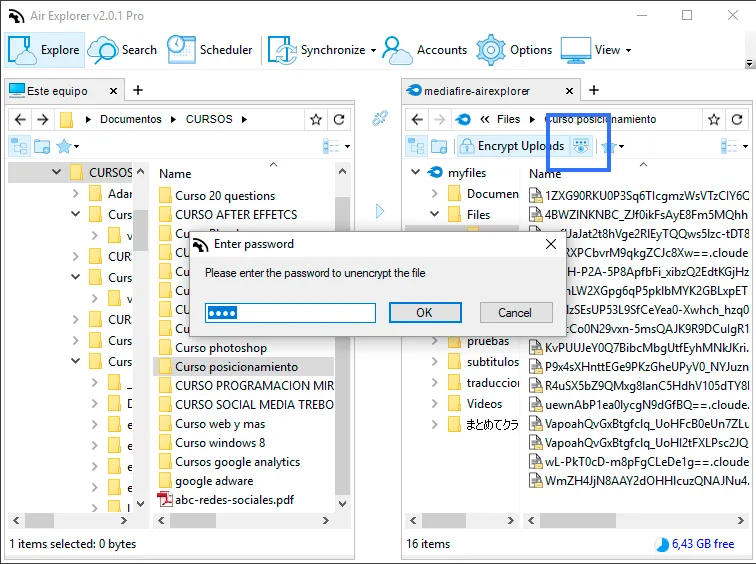The height and width of the screenshot is (564, 756).
Task: Open the Options gear settings
Action: pyautogui.click(x=514, y=50)
